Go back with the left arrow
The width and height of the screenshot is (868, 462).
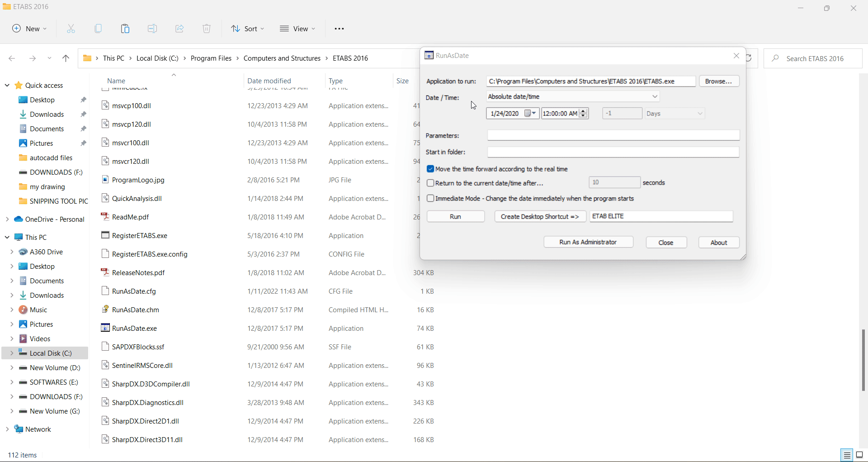click(x=12, y=58)
